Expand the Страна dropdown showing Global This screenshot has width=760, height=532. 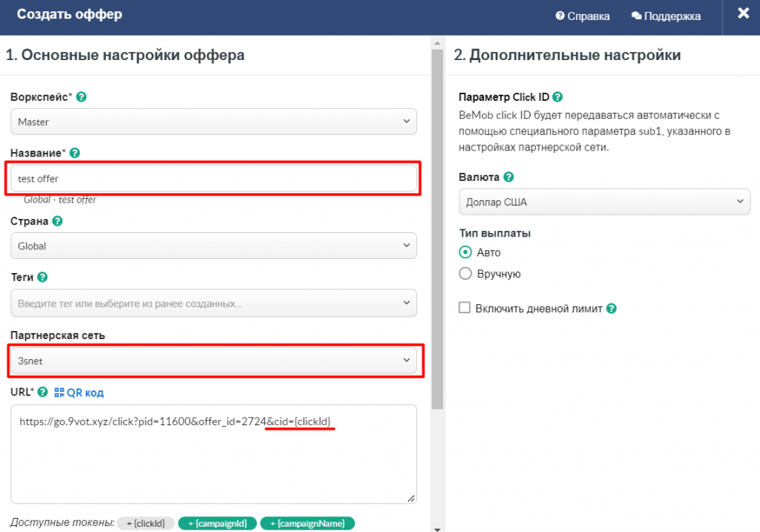coord(214,246)
